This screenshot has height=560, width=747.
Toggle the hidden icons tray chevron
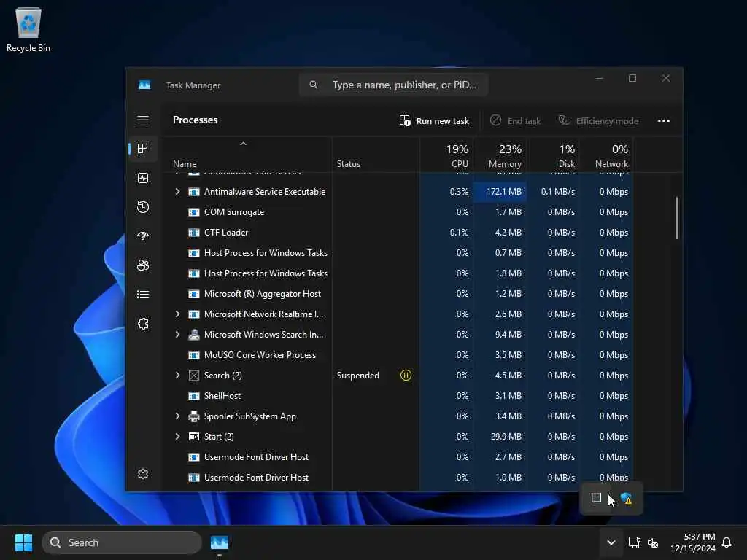click(x=611, y=542)
